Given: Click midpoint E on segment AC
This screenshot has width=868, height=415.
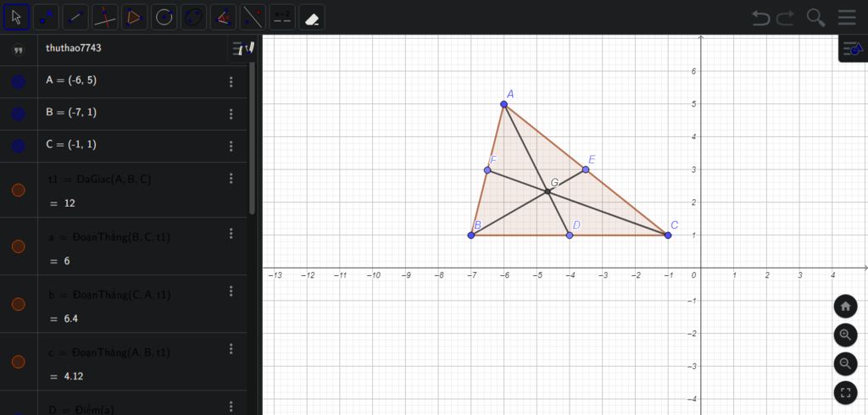Looking at the screenshot, I should (x=586, y=169).
